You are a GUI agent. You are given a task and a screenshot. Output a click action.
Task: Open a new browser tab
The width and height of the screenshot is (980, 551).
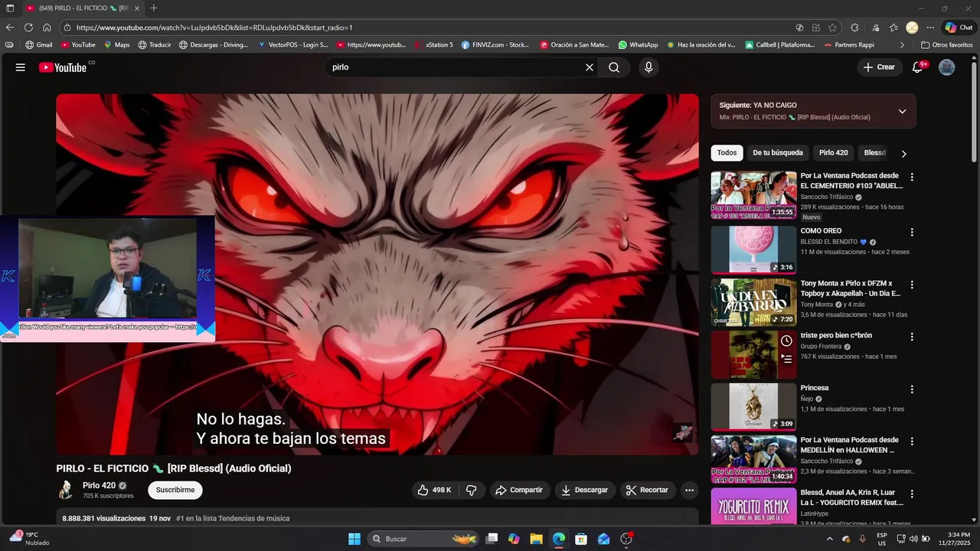click(x=154, y=8)
